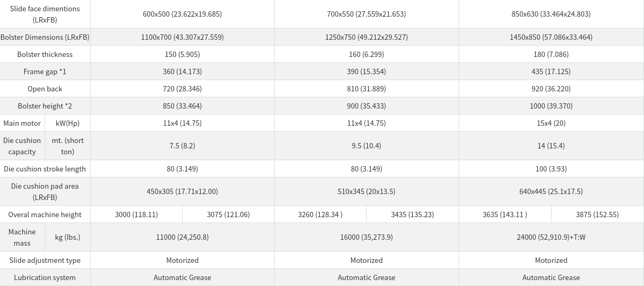This screenshot has height=286, width=644.
Task: Click the kg (lbs.) unit cell
Action: click(x=68, y=237)
